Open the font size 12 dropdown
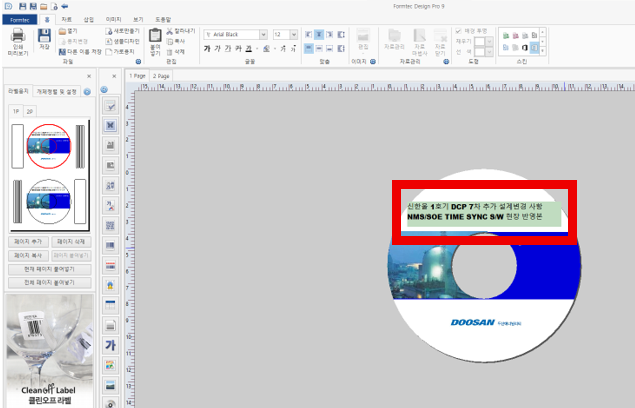The width and height of the screenshot is (635, 408). point(292,34)
